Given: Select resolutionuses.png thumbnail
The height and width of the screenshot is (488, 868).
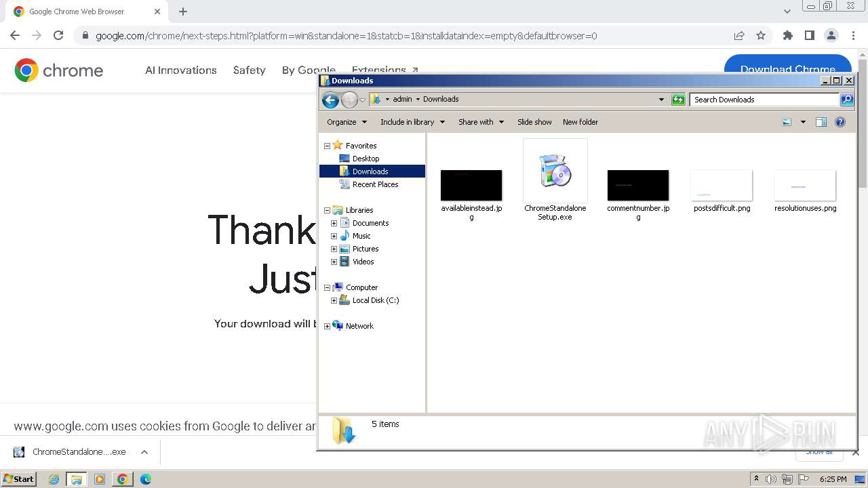Looking at the screenshot, I should pos(805,185).
